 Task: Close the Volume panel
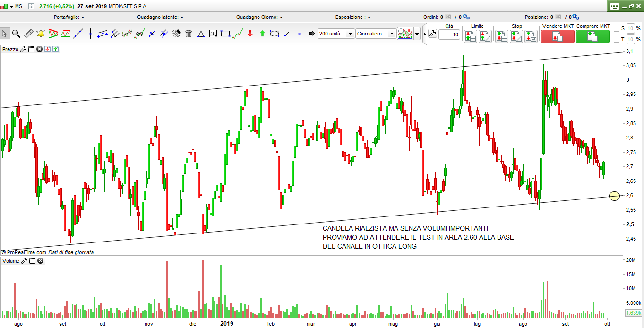40,261
